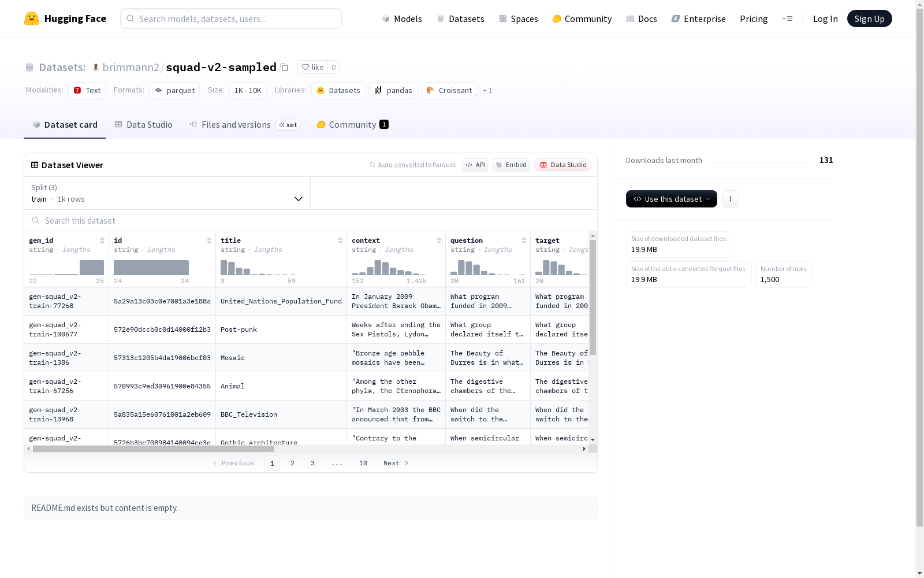Click the question lengths histogram

[488, 268]
